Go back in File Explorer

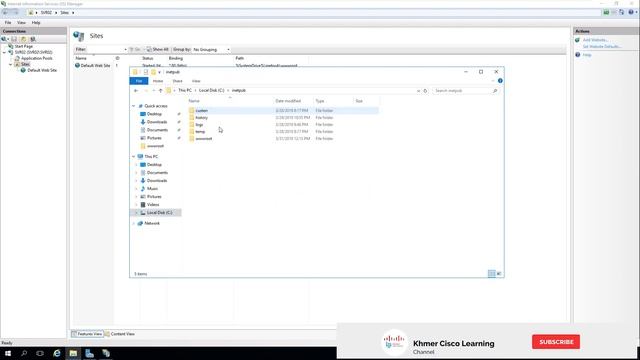(x=136, y=91)
